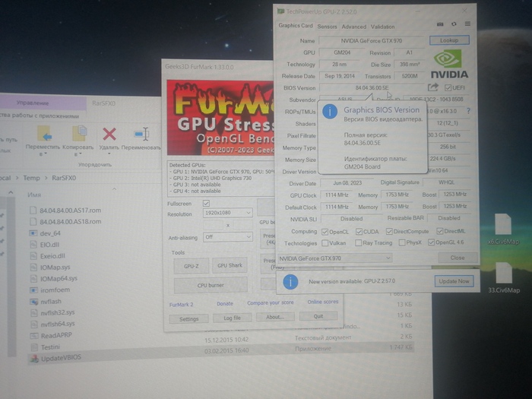Toggle the Ray Tracing checkbox
The width and height of the screenshot is (532, 399).
358,243
